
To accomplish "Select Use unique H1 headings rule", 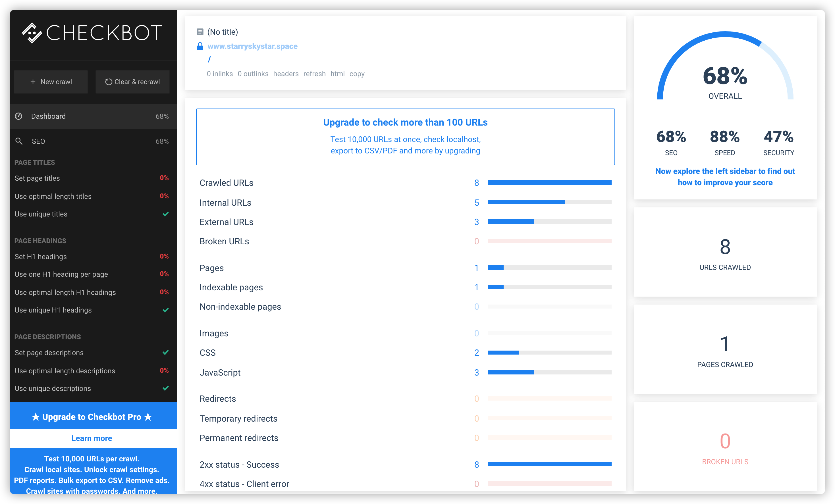I will [x=92, y=310].
